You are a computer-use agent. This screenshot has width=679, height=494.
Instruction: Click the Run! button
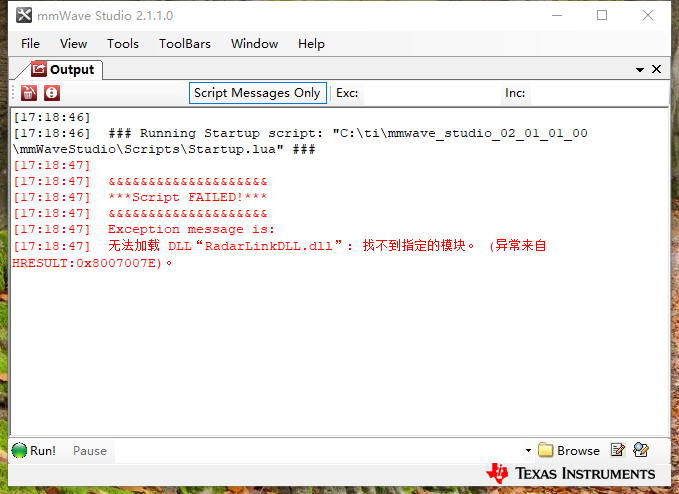pyautogui.click(x=34, y=451)
